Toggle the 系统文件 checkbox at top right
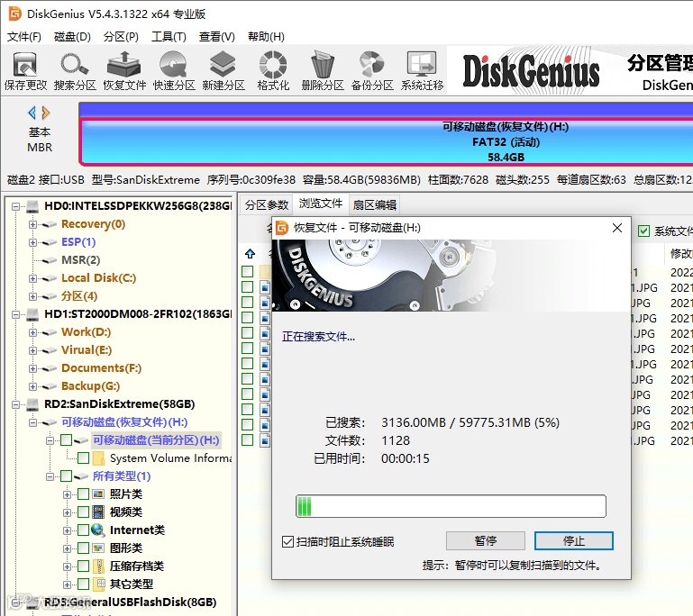 tap(644, 231)
